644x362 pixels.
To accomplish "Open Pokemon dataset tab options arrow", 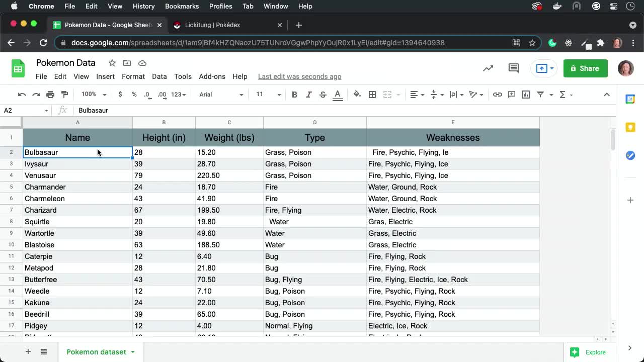I will coord(133,352).
